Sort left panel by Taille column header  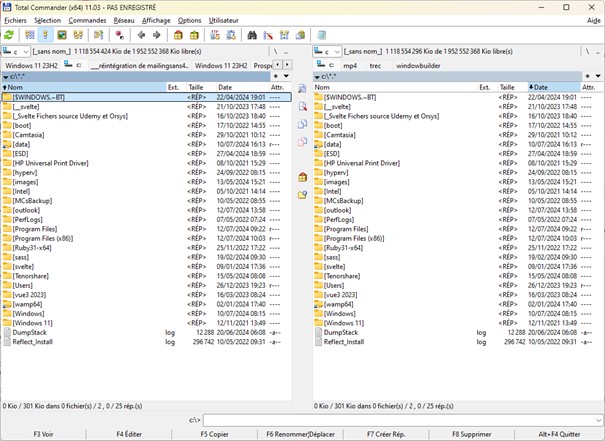[196, 87]
